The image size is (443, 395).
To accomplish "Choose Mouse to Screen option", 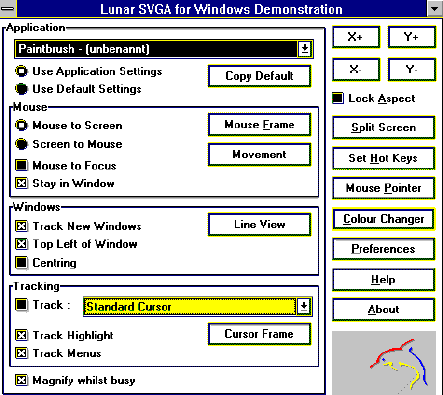I will (22, 125).
